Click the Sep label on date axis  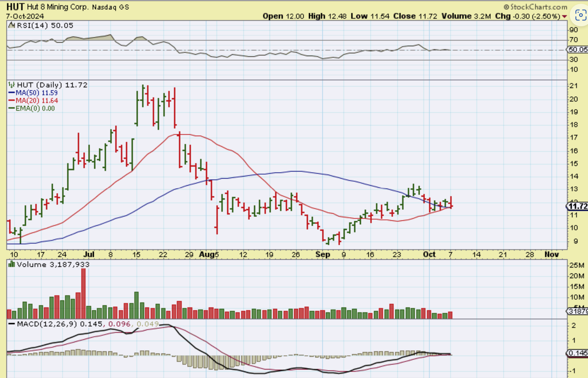click(322, 254)
